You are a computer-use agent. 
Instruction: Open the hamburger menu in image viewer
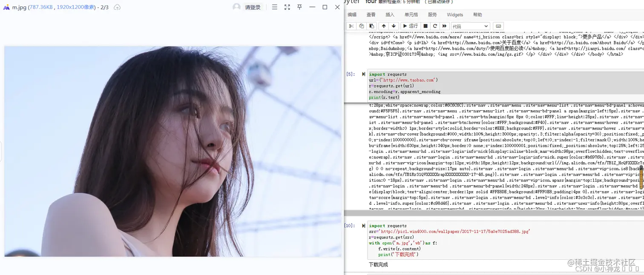coord(275,7)
